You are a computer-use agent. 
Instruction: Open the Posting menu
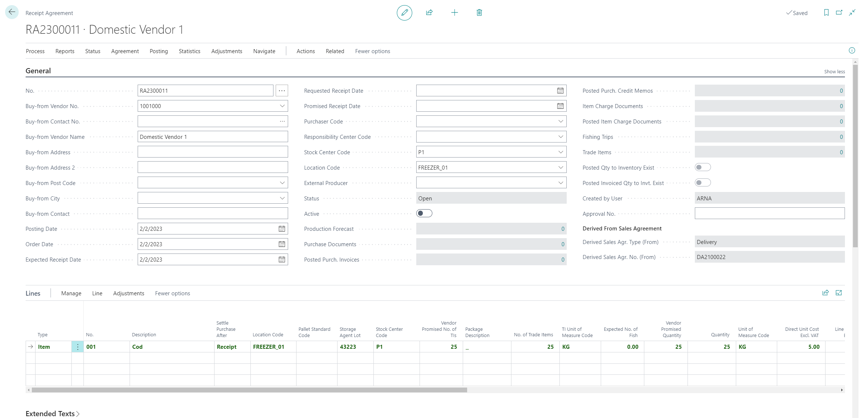159,51
